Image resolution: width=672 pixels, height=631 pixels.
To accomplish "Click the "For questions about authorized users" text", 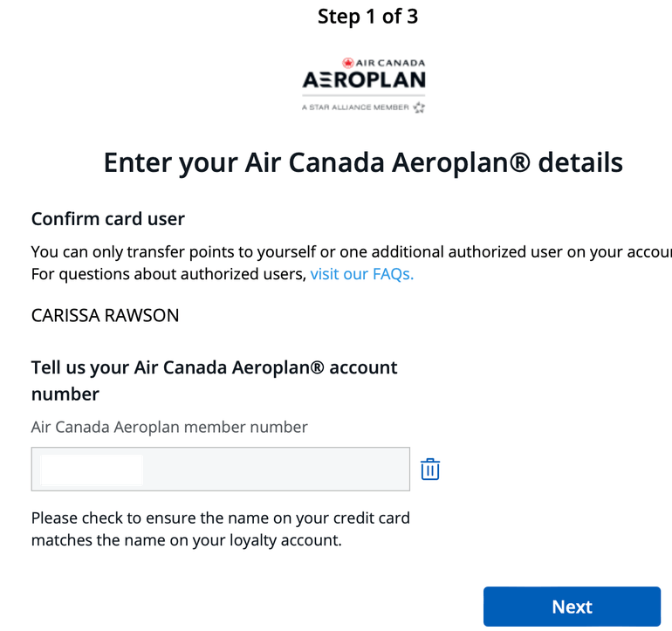I will pos(168,274).
